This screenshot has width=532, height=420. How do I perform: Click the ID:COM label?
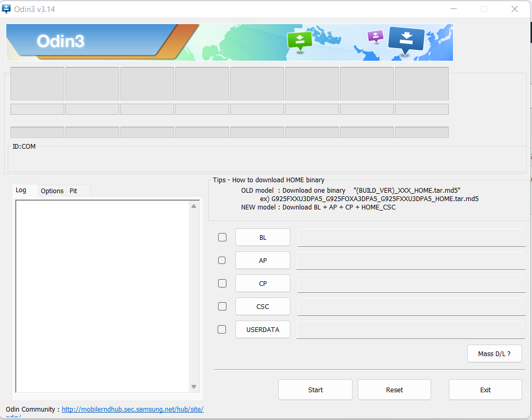click(x=24, y=146)
